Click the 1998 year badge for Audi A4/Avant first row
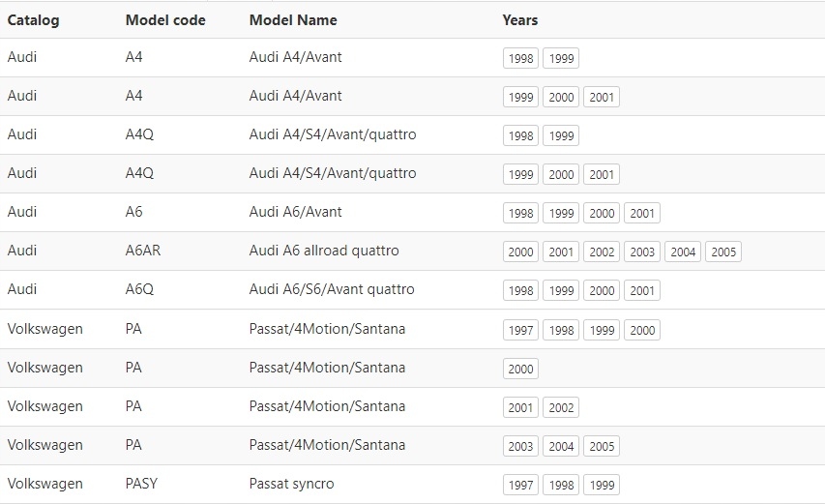 tap(520, 58)
